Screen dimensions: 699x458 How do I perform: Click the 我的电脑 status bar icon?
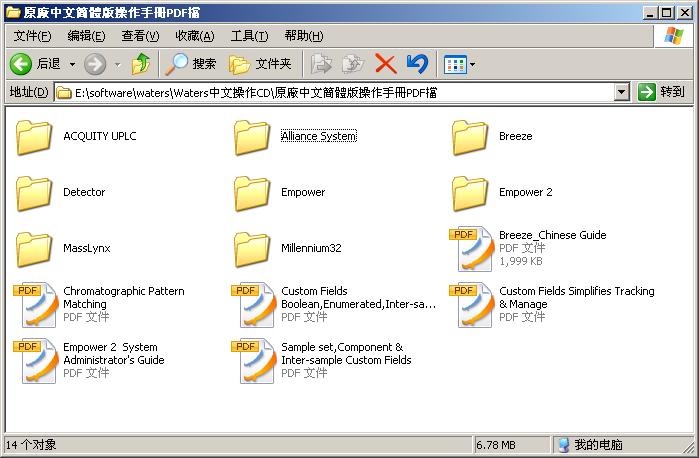pos(564,445)
